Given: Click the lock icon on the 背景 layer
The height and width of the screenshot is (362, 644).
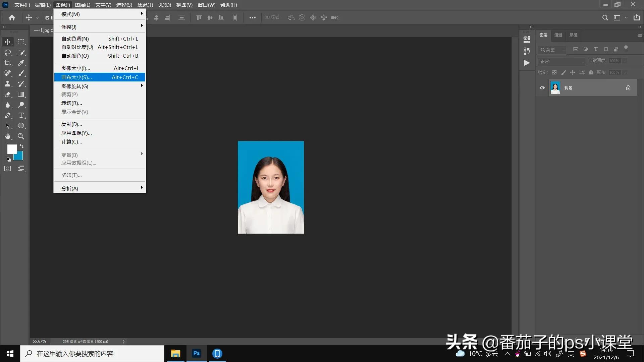Looking at the screenshot, I should [628, 87].
